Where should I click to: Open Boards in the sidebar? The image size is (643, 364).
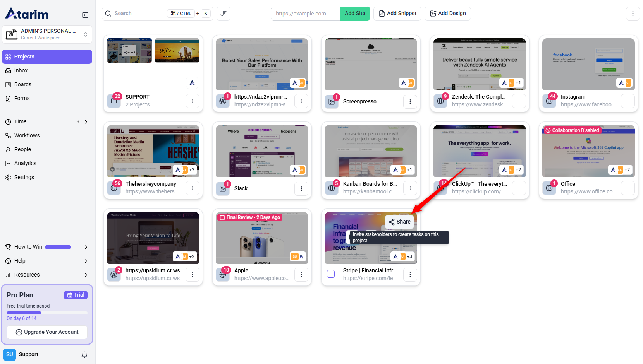point(47,84)
